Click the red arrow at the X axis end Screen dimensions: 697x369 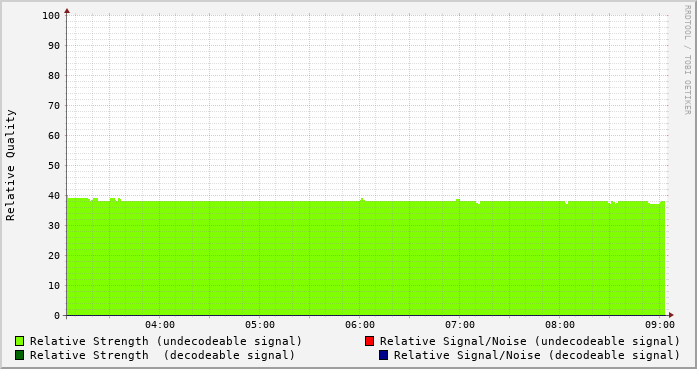(x=671, y=315)
